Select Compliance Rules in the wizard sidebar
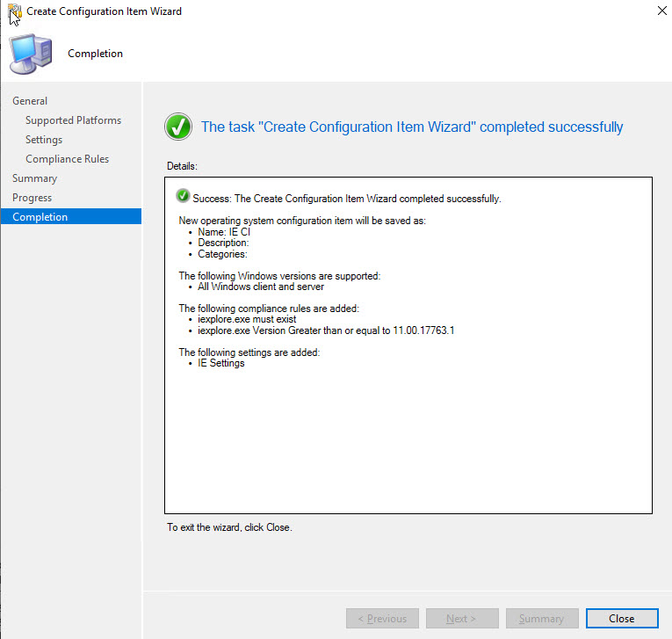This screenshot has height=639, width=672. tap(67, 159)
